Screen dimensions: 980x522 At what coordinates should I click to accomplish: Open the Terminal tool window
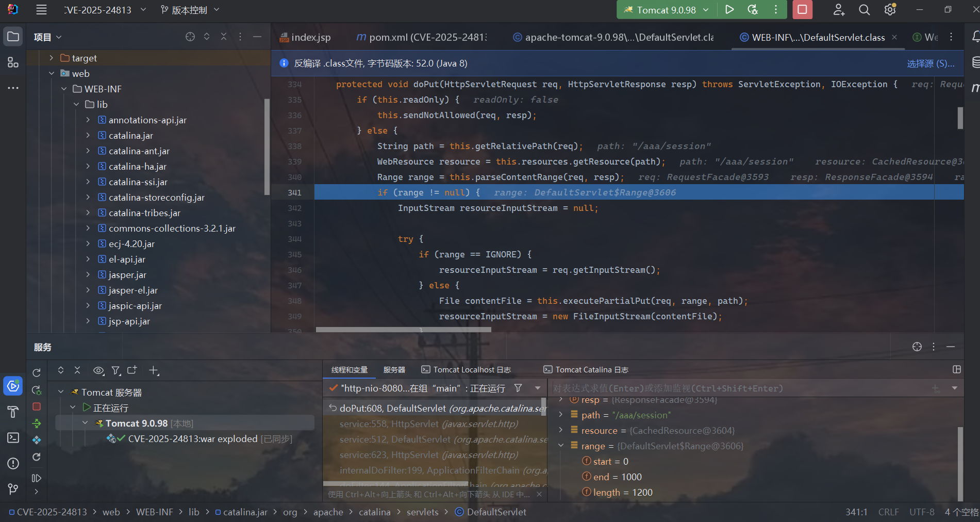[x=13, y=437]
